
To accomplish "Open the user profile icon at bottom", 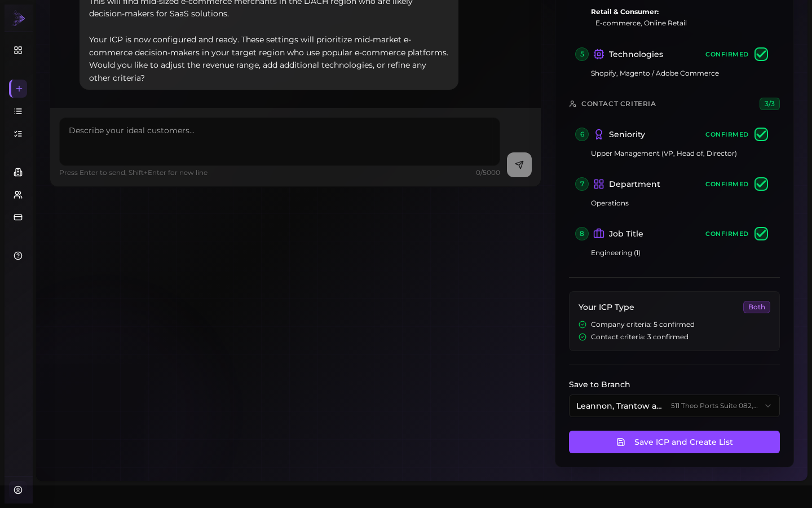I will tap(18, 490).
